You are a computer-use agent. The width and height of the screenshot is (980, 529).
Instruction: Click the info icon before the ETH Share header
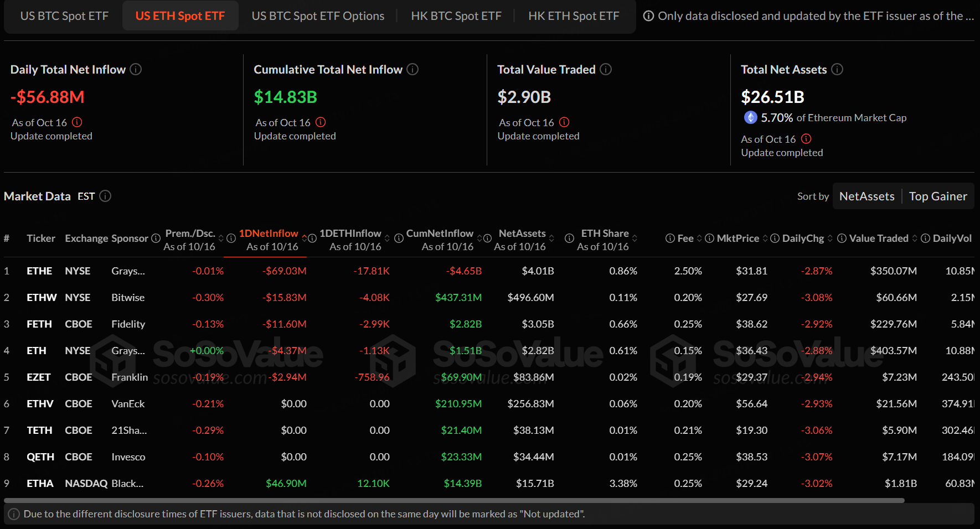tap(569, 238)
